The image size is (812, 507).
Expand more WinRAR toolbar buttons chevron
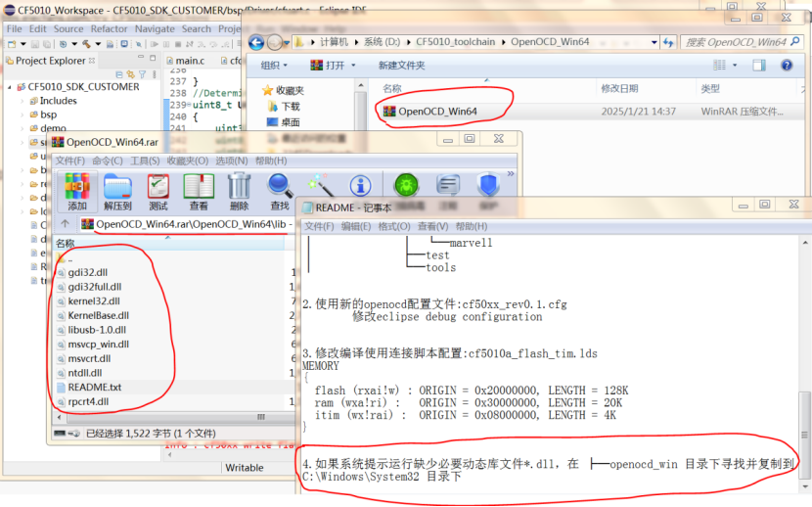[511, 174]
